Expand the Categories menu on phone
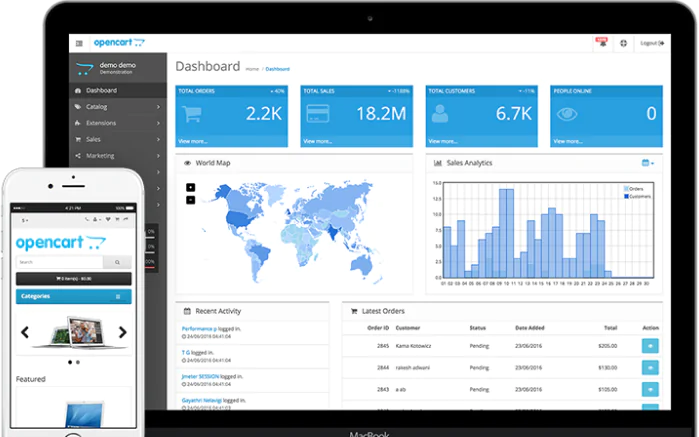 (x=116, y=297)
